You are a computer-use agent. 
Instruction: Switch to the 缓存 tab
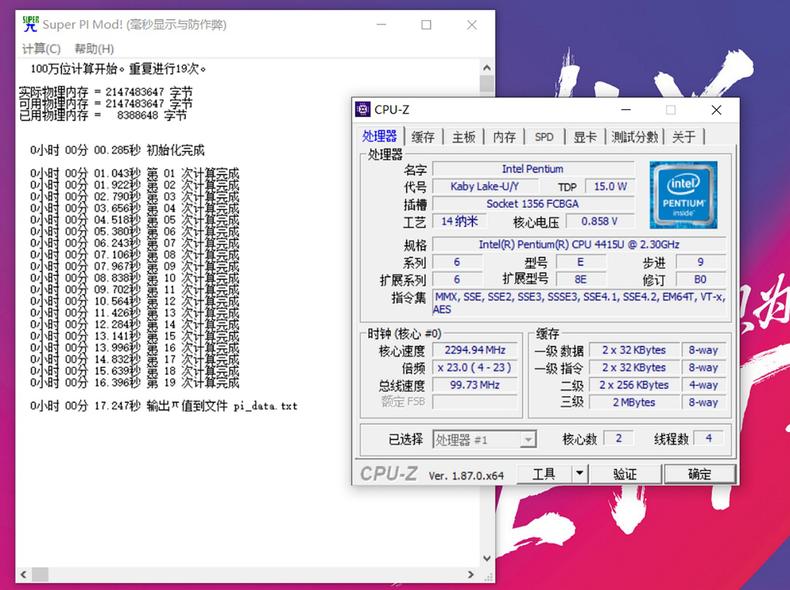(423, 137)
